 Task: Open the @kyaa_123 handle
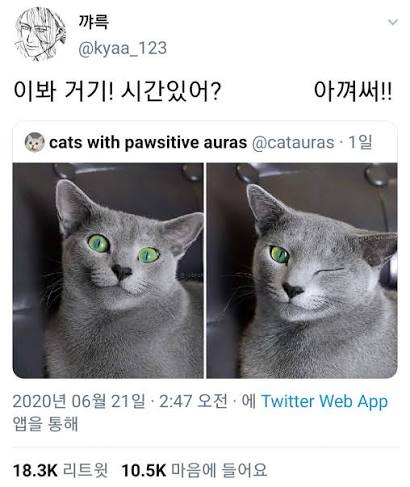[122, 48]
